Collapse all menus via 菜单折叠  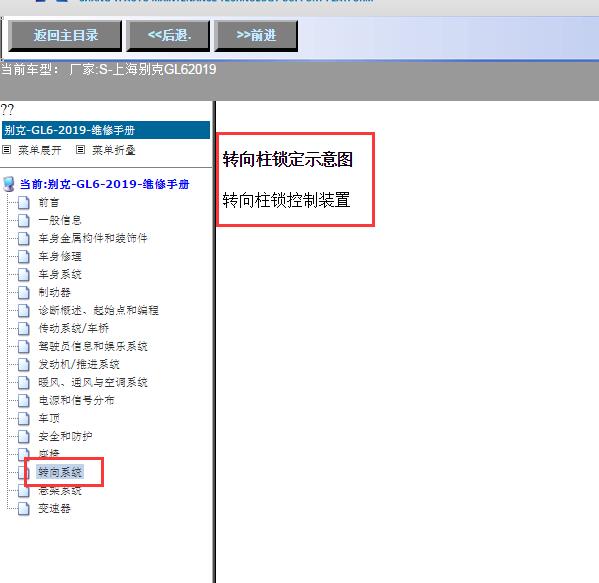[113, 150]
